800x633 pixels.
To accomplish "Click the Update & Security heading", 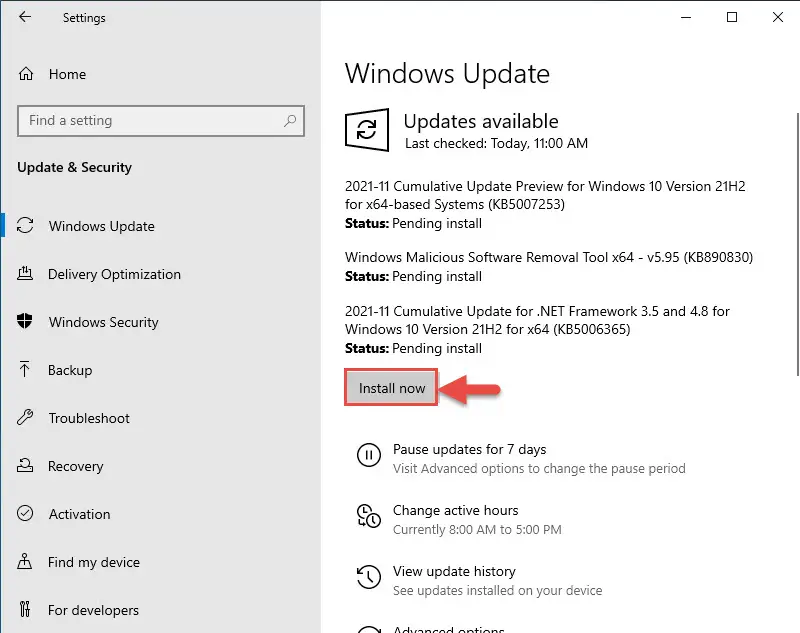I will tap(74, 167).
